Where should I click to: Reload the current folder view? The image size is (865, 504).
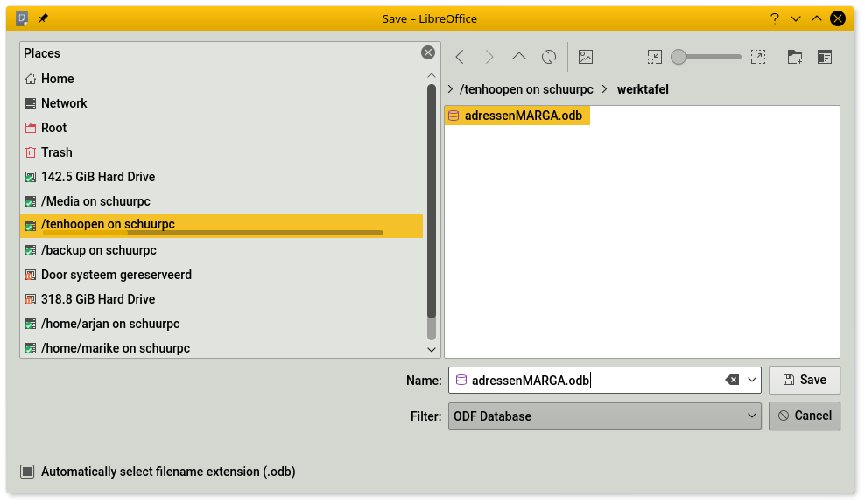549,57
